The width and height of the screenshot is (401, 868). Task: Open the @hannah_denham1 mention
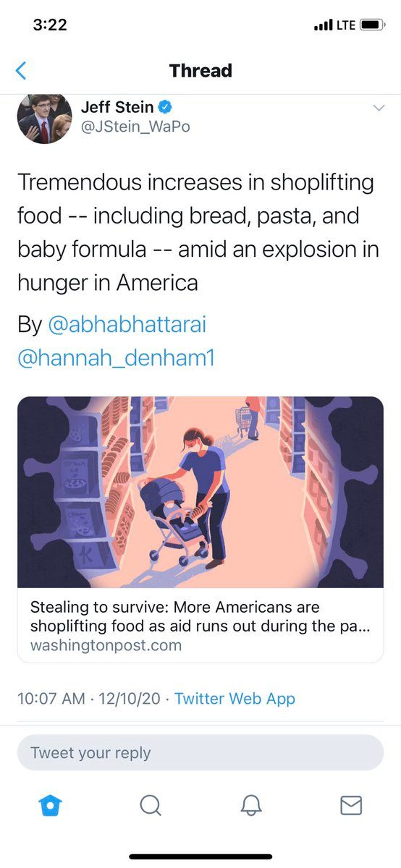pos(117,358)
